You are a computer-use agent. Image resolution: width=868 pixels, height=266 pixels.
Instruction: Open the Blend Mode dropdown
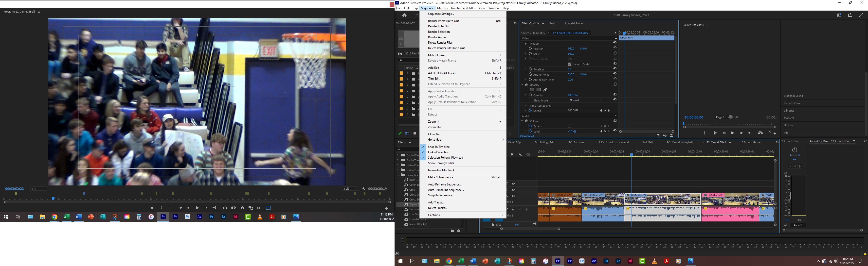[585, 100]
